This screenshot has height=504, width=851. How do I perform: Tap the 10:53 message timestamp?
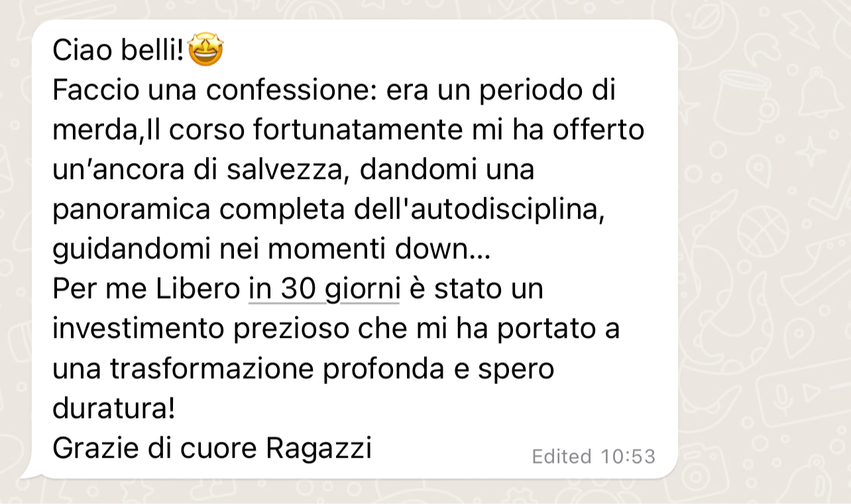pyautogui.click(x=628, y=456)
